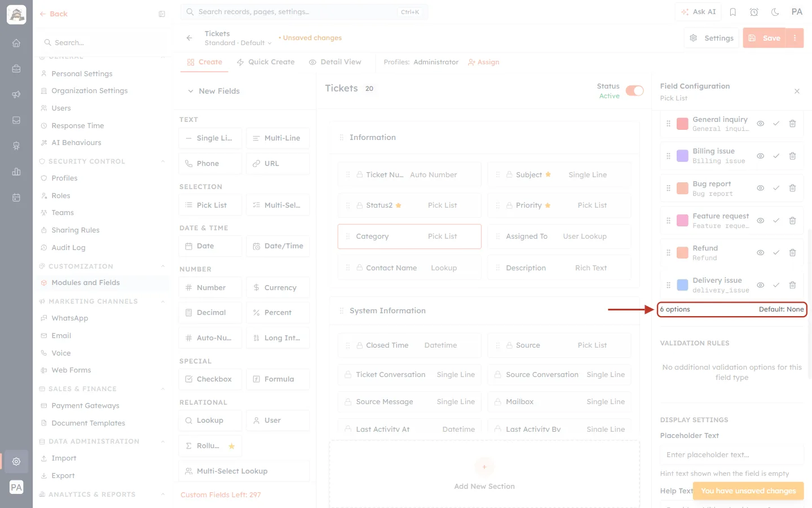
Task: Add a Currency field type
Action: point(278,288)
